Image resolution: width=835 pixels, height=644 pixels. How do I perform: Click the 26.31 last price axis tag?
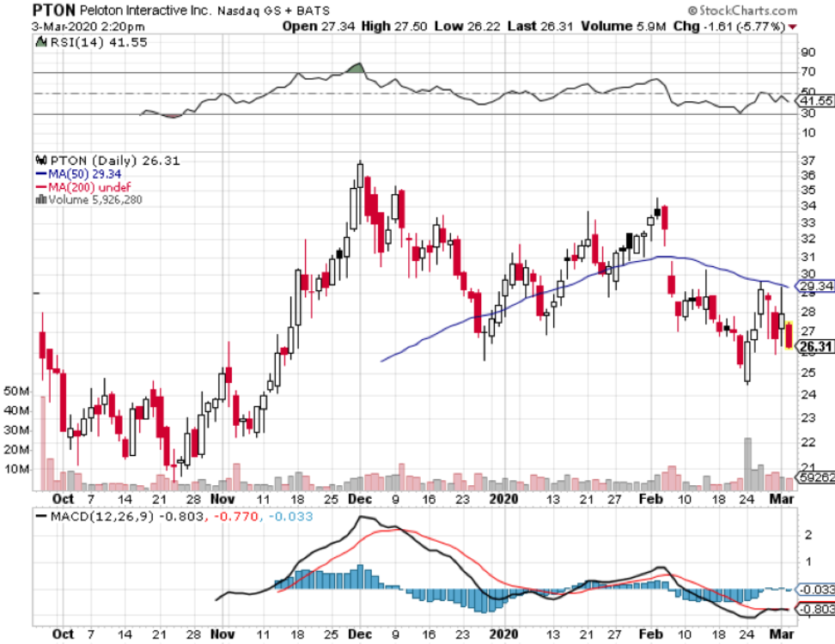[815, 347]
